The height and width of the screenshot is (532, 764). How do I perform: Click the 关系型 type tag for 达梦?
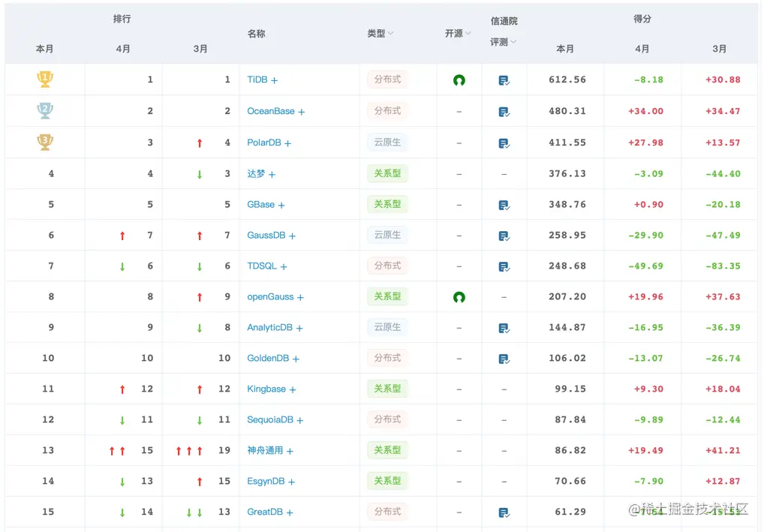pyautogui.click(x=387, y=173)
